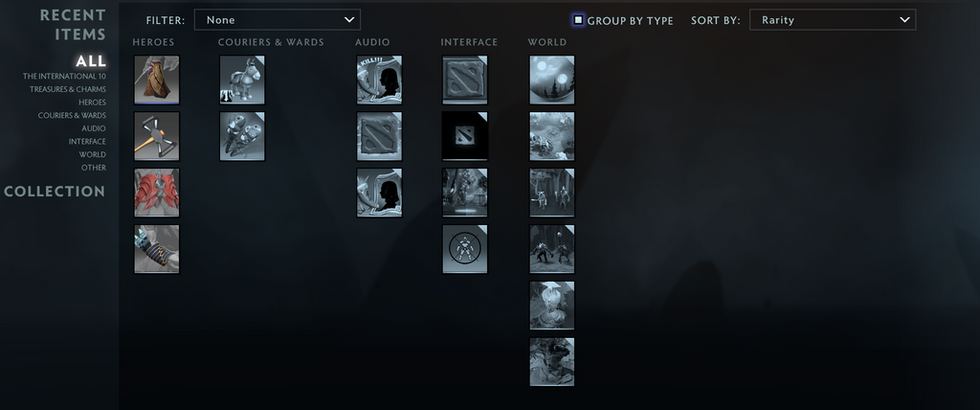The image size is (980, 410).
Task: Open the hammer weapon hero item
Action: coord(156,136)
